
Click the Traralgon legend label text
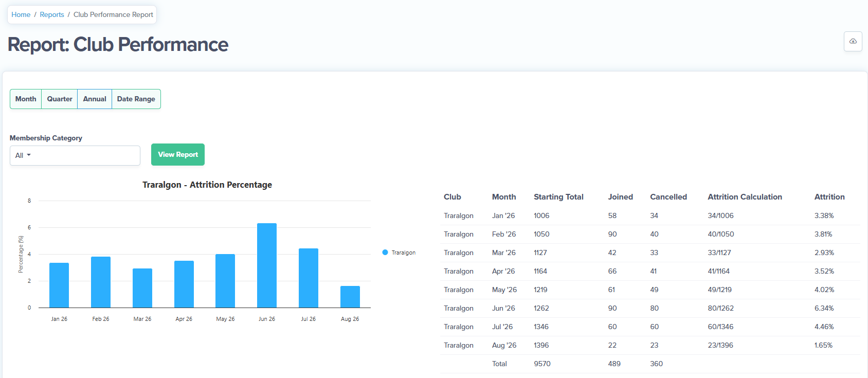tap(404, 253)
